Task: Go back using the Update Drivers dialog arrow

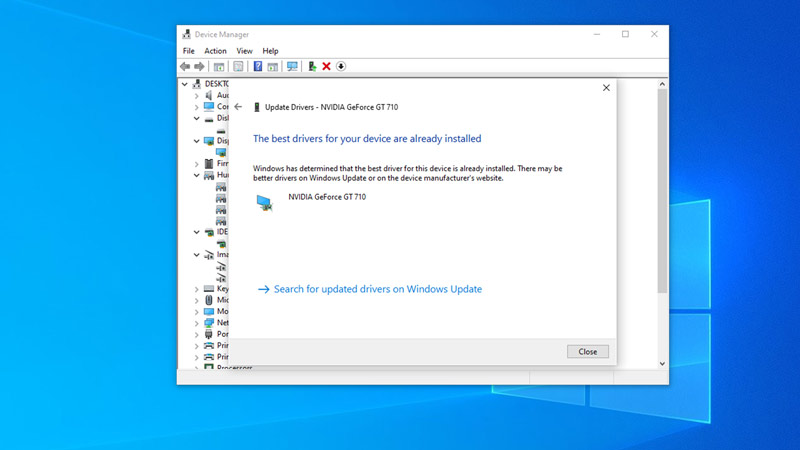Action: [x=238, y=107]
